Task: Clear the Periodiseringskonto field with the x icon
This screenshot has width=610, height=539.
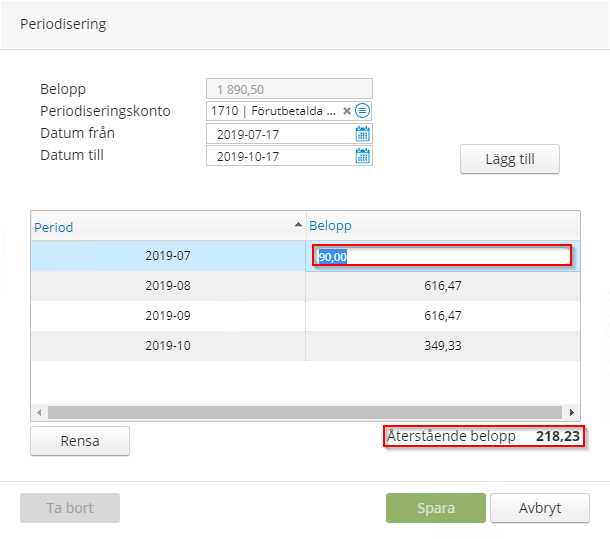Action: tap(347, 111)
